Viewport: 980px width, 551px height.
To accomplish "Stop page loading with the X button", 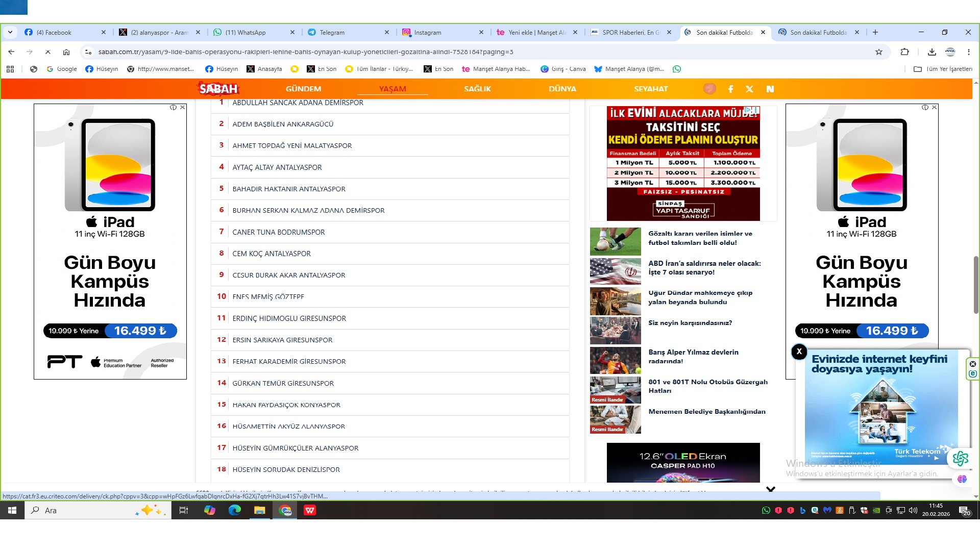I will click(x=47, y=52).
